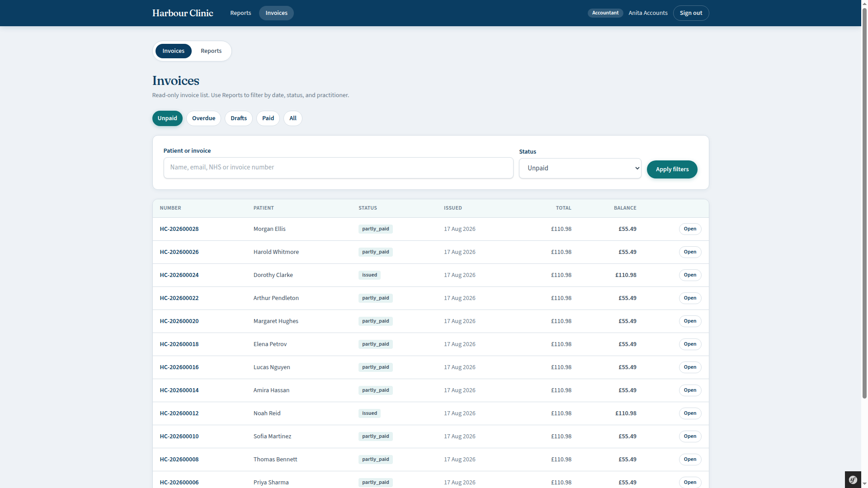
Task: Click patient name Morgan Ellis
Action: pos(269,229)
